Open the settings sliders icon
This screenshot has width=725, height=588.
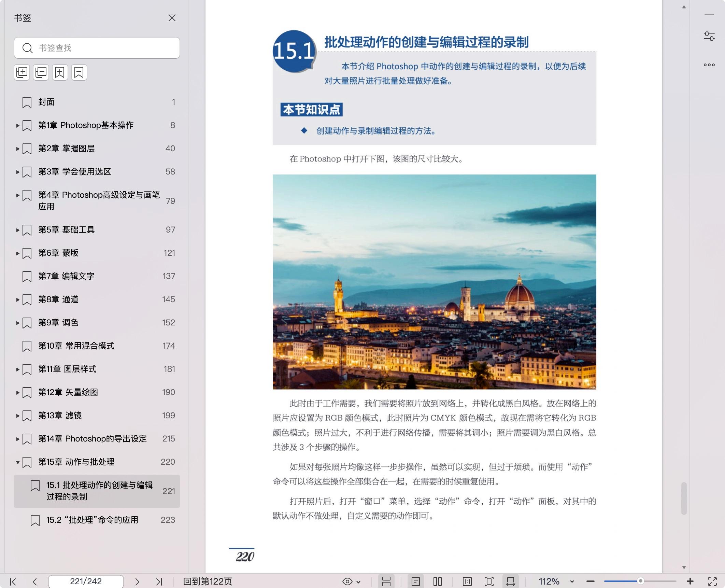tap(709, 36)
